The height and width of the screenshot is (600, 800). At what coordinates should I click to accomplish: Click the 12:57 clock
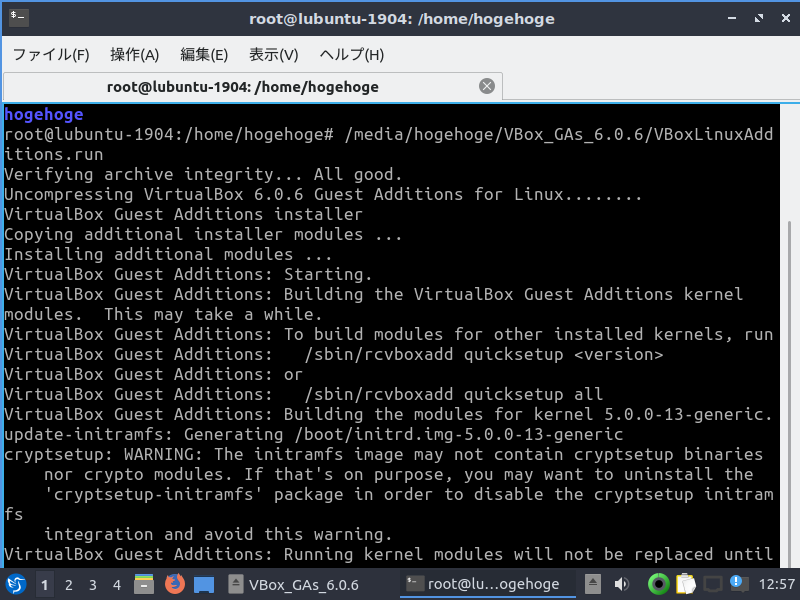coord(777,584)
